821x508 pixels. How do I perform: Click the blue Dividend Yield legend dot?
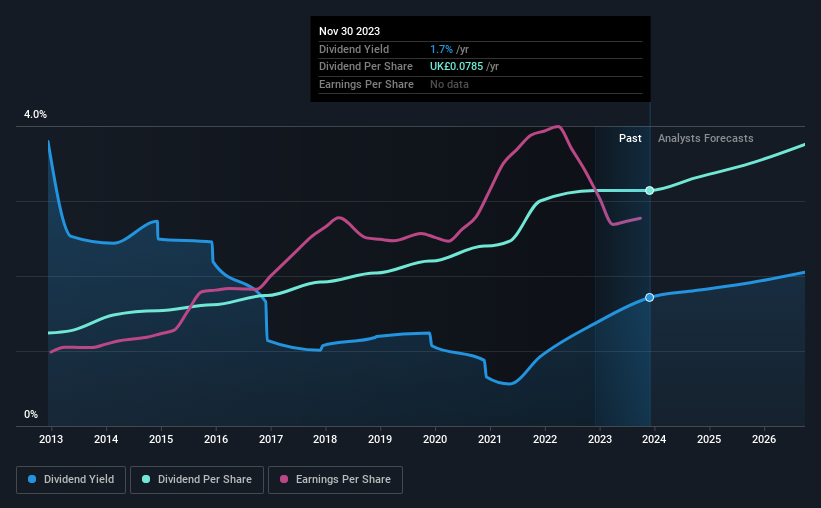(32, 479)
